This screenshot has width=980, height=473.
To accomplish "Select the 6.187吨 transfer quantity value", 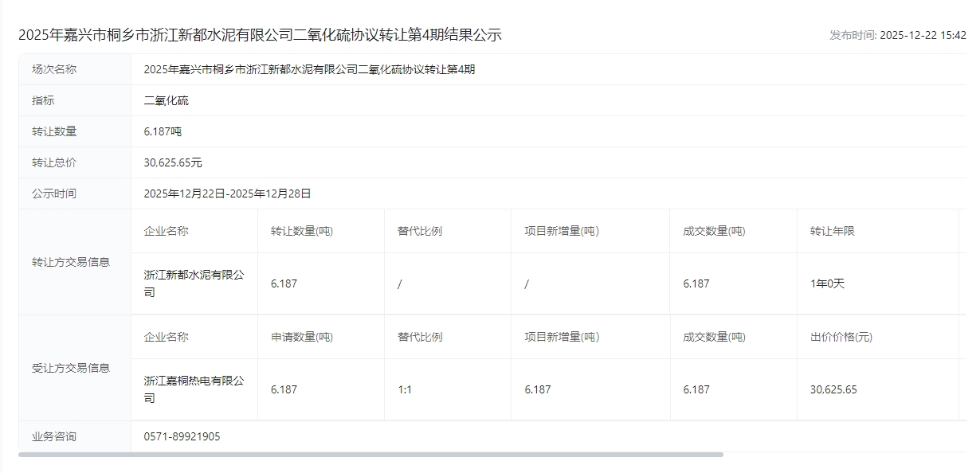I will [x=163, y=131].
